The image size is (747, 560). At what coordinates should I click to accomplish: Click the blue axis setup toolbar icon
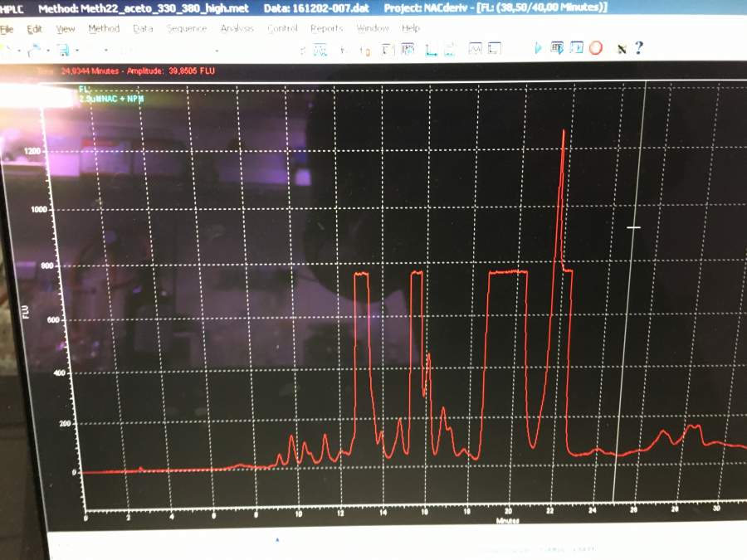pyautogui.click(x=431, y=50)
